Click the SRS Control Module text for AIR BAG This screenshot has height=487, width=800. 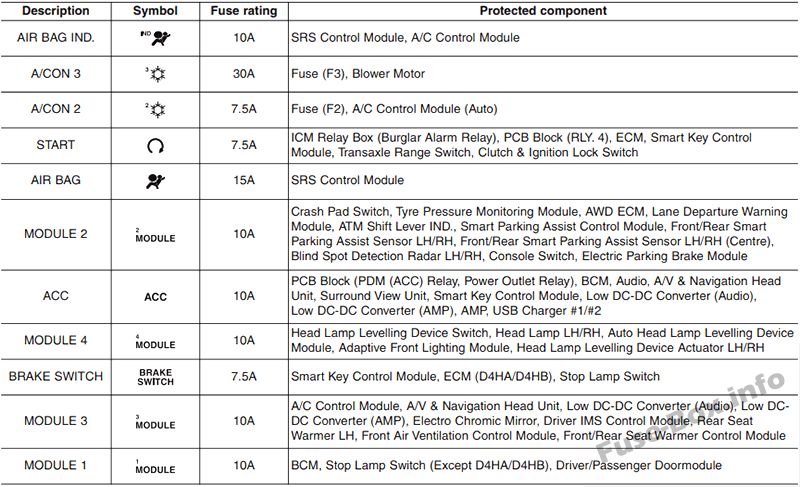[x=347, y=180]
